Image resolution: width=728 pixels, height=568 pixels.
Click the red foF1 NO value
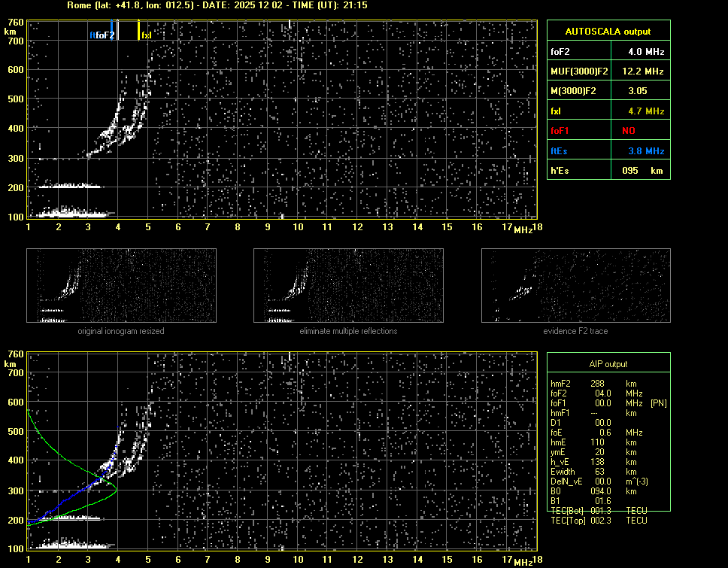coord(629,130)
